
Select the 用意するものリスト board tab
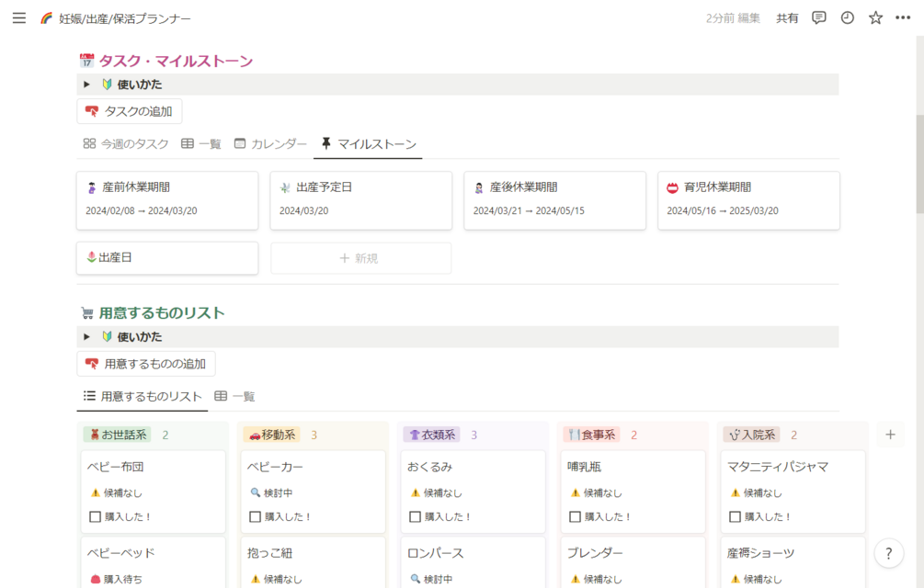coord(143,397)
